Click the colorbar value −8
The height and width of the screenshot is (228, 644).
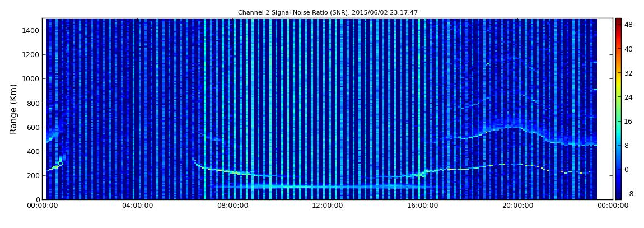pos(628,193)
